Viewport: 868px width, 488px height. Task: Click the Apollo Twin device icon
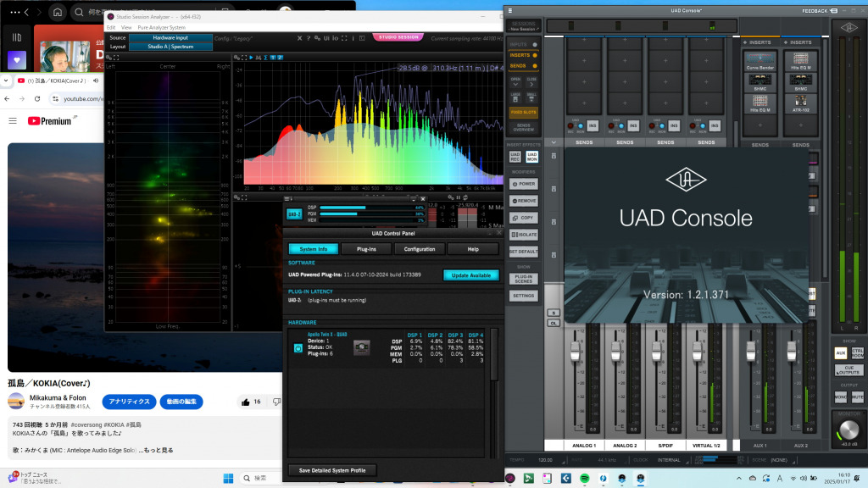click(298, 347)
